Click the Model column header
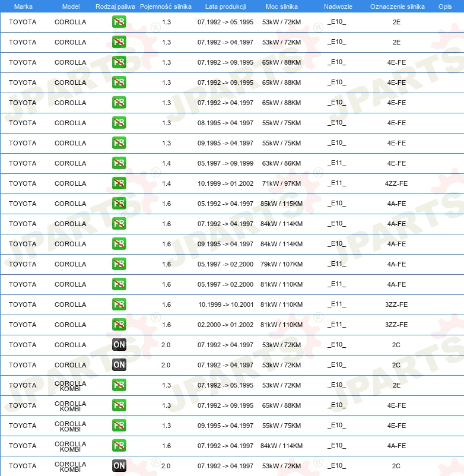 [71, 7]
